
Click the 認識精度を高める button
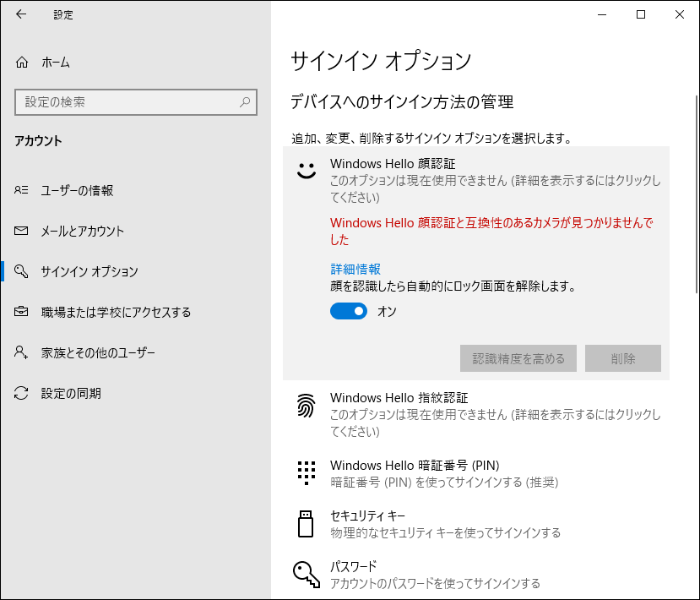(518, 358)
